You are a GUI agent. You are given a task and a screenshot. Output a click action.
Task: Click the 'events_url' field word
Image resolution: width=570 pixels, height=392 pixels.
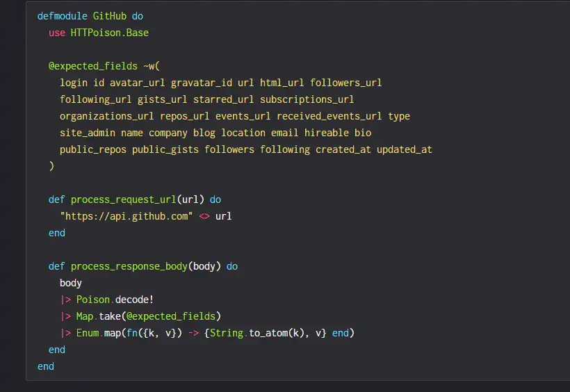click(243, 116)
